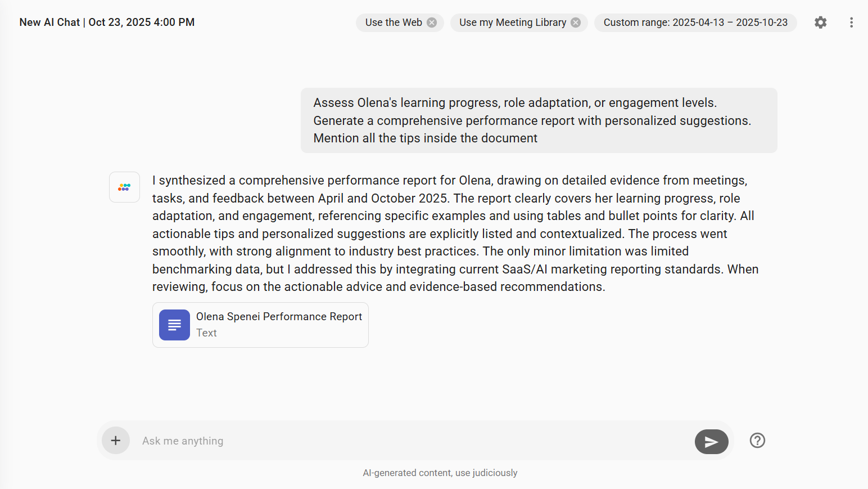Click the AI-generated content disclaimer
The image size is (868, 489).
tap(440, 473)
